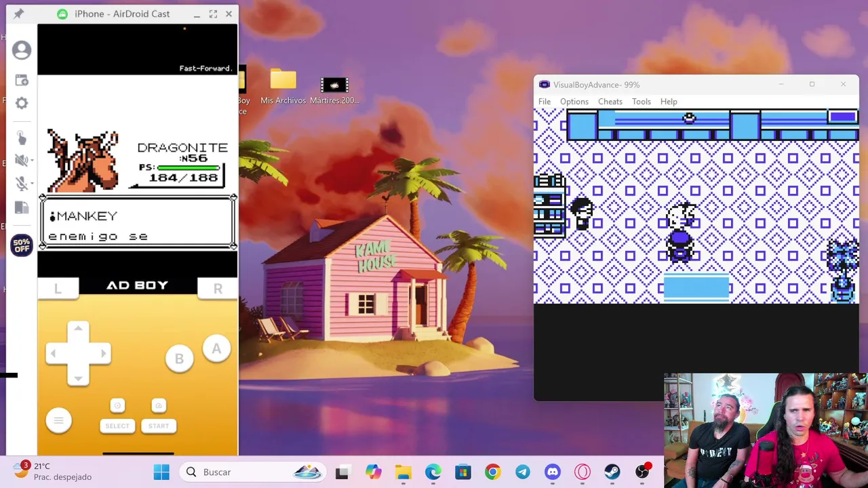
Task: Select the Mis Archivos desktop folder
Action: pos(283,87)
